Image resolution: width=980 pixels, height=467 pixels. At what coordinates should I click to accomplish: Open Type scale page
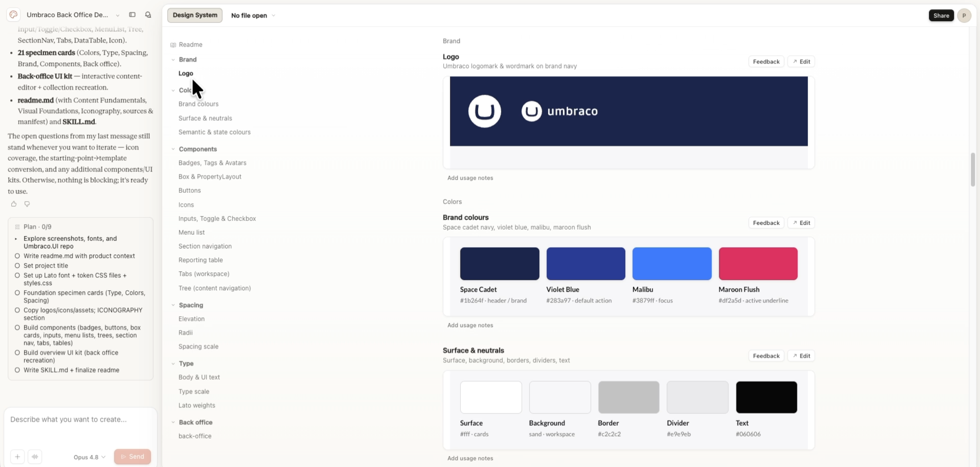(194, 392)
